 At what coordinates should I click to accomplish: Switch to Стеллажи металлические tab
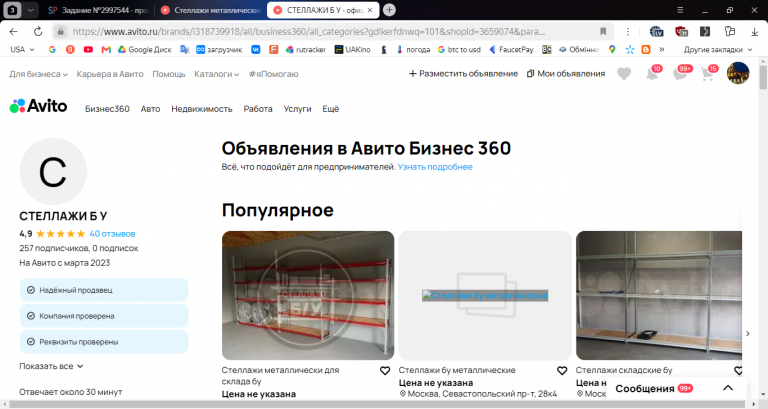click(x=211, y=10)
